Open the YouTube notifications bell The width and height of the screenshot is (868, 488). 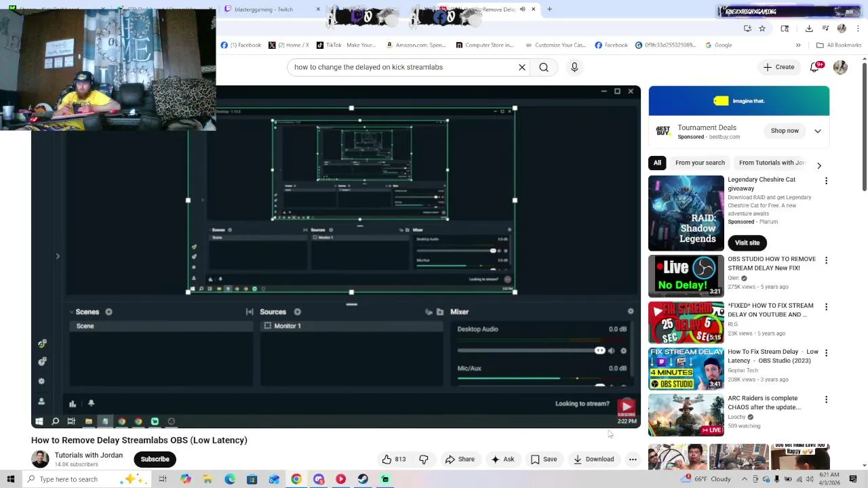[x=815, y=67]
